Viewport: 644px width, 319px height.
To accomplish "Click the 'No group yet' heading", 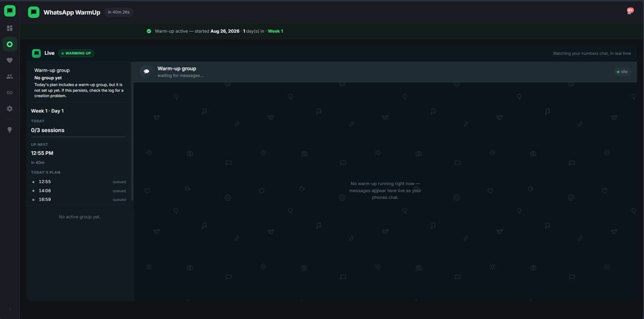I will 48,78.
